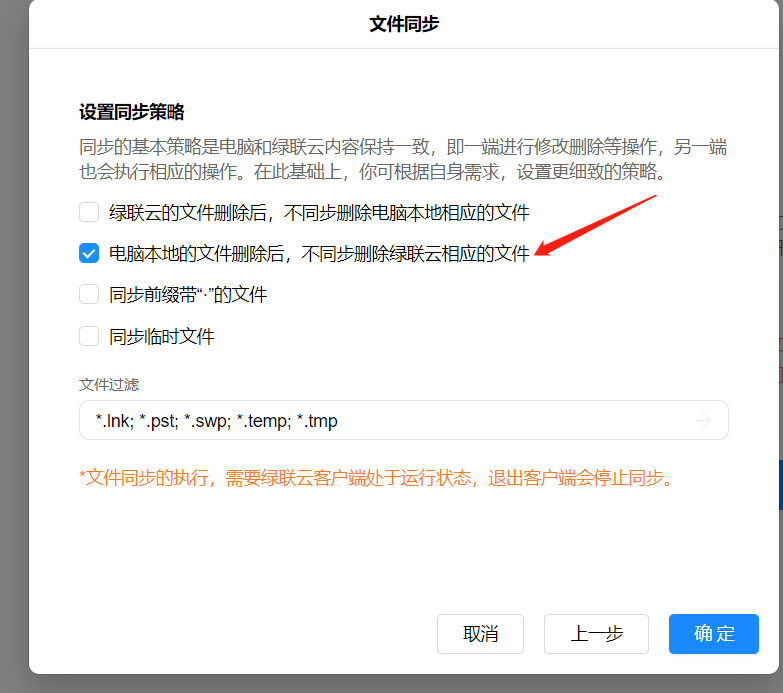The height and width of the screenshot is (693, 783).
Task: Click label text 同步前缀带"."的文件
Action: pos(188,295)
